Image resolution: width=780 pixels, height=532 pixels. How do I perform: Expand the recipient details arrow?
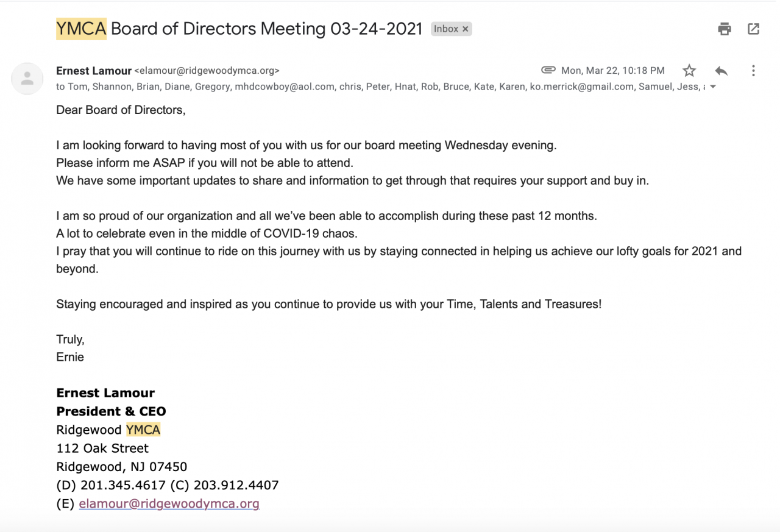713,87
